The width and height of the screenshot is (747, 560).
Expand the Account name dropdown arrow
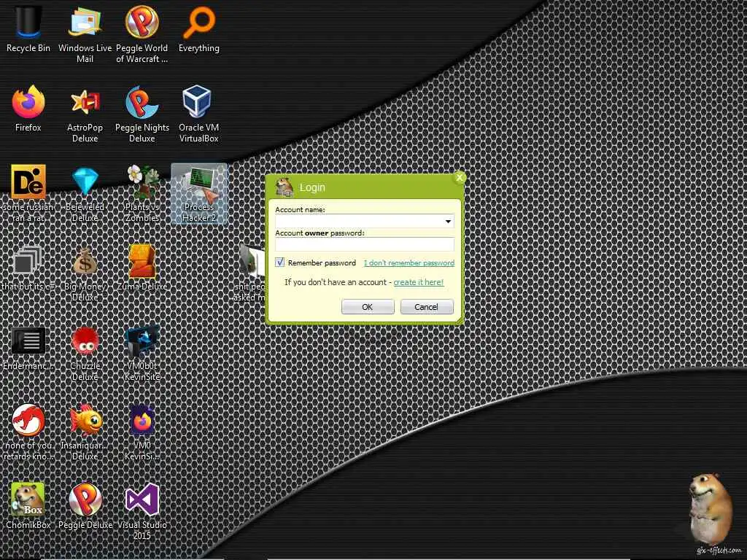click(x=448, y=221)
